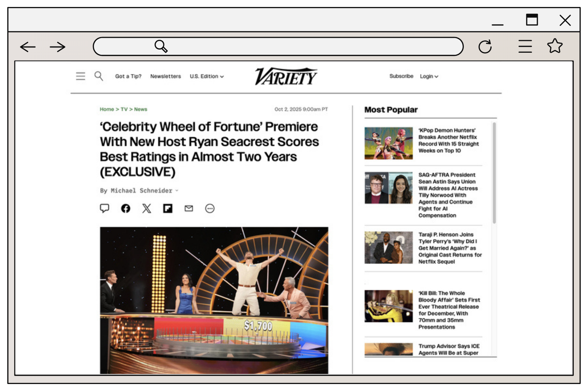
Task: Open more sharing options with ellipsis icon
Action: 210,208
